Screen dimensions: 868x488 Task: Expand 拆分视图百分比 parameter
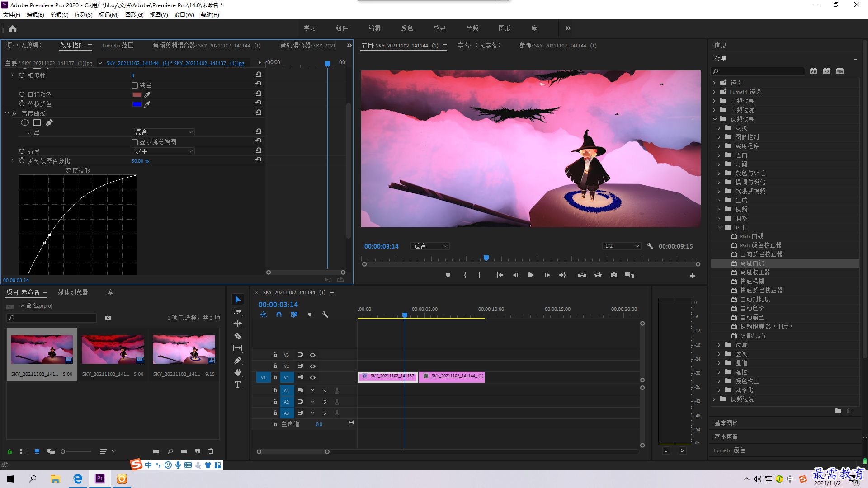12,160
